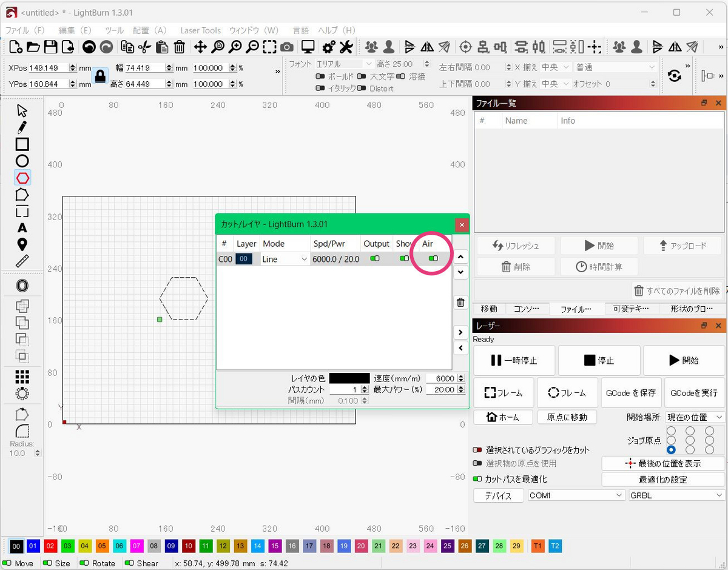Viewport: 728px width, 570px height.
Task: Toggle the aspect ratio lock icon
Action: click(100, 76)
